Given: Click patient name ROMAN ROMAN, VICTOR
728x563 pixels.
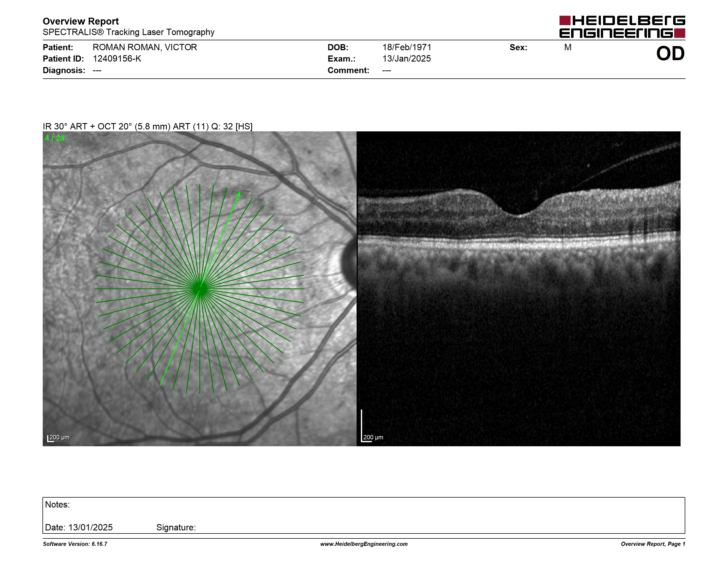Looking at the screenshot, I should [145, 47].
